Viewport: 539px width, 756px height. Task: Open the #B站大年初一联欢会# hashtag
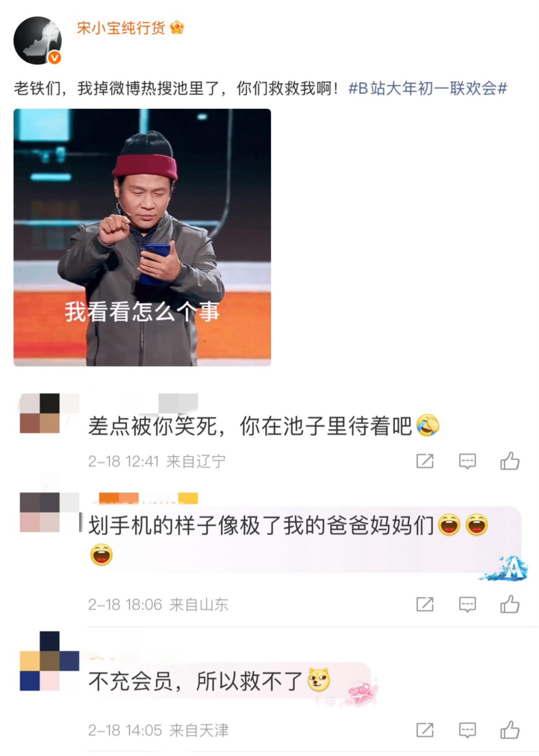tap(428, 88)
